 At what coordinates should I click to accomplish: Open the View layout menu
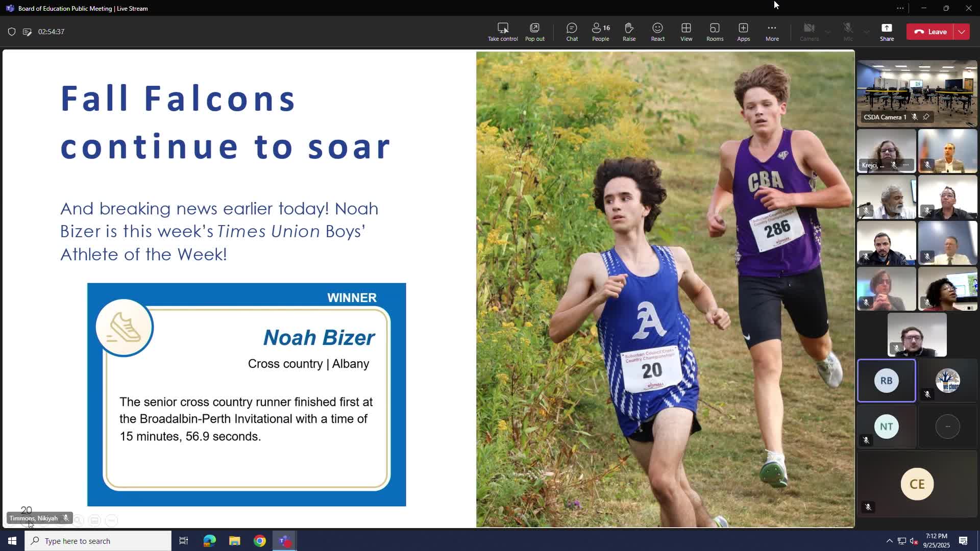pos(686,32)
